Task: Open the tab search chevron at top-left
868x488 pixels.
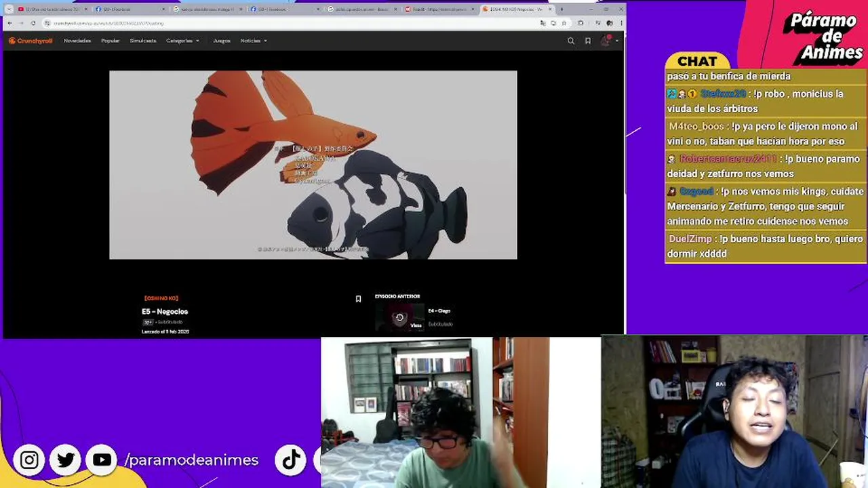Action: [x=8, y=9]
